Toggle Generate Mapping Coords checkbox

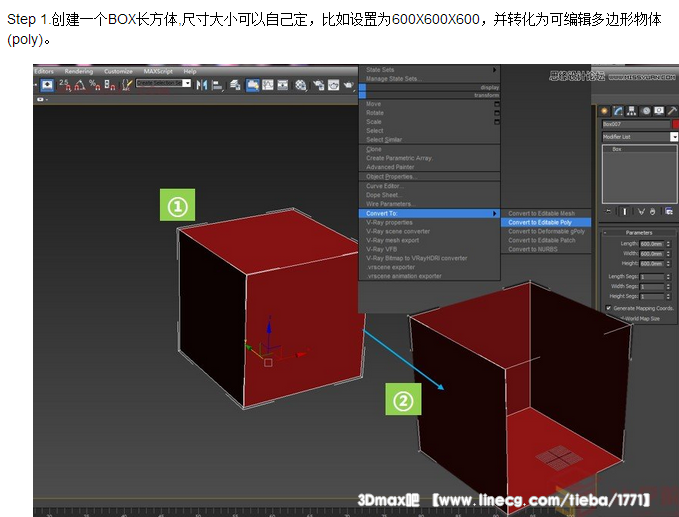pyautogui.click(x=608, y=308)
